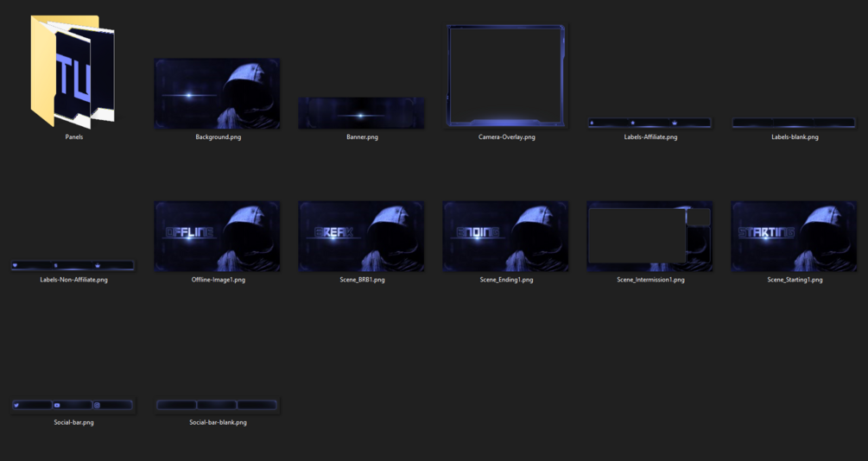Click the "Banner.png" file name
The height and width of the screenshot is (461, 868).
pyautogui.click(x=362, y=136)
